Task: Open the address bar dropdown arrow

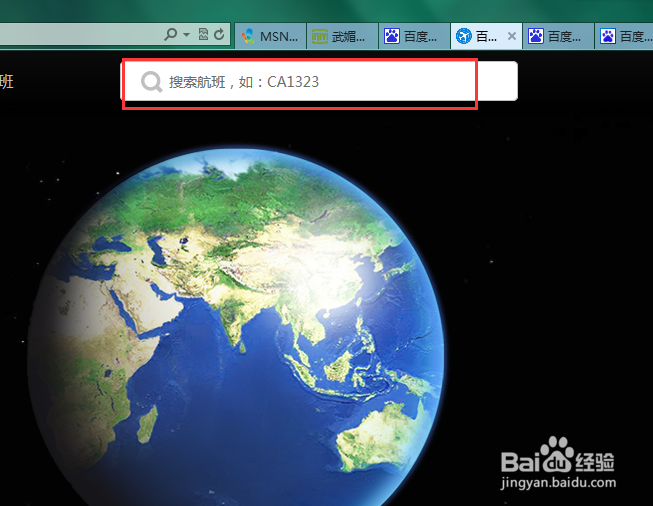Action: (x=186, y=35)
